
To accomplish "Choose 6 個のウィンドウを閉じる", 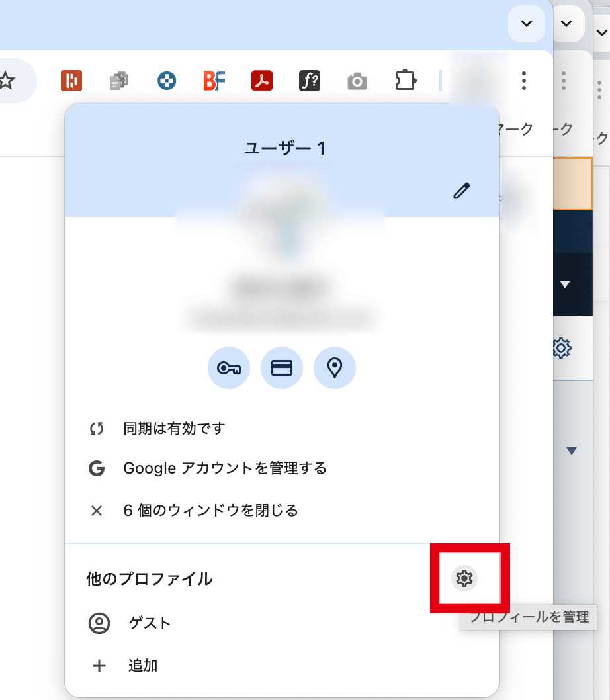I will pos(282,510).
